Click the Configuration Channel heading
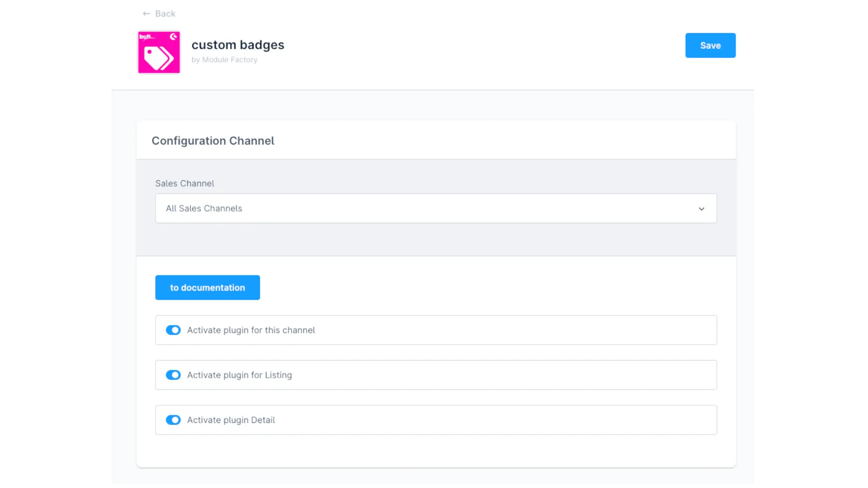868x488 pixels. click(212, 141)
